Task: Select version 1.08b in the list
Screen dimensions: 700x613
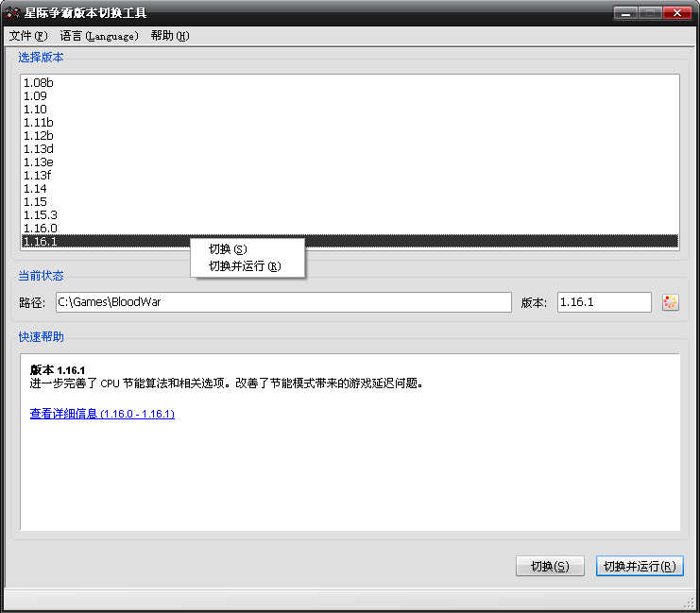Action: 39,83
